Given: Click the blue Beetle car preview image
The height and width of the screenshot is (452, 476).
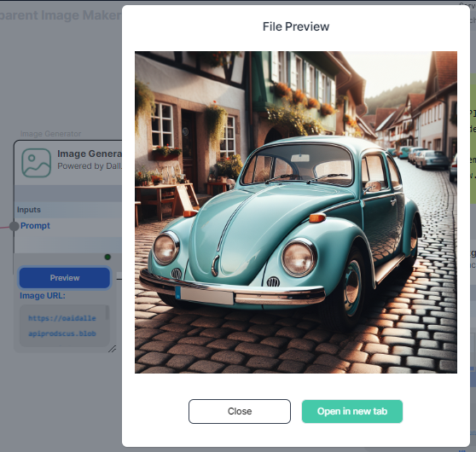Looking at the screenshot, I should click(x=296, y=212).
